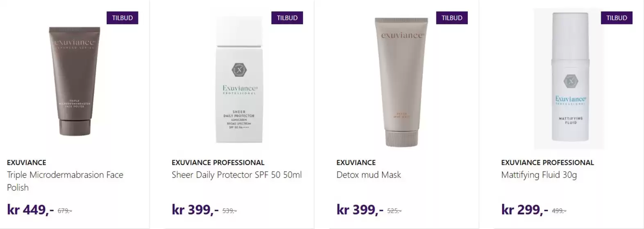The height and width of the screenshot is (229, 644).
Task: Click the struck-through 525,- original price
Action: tap(394, 211)
